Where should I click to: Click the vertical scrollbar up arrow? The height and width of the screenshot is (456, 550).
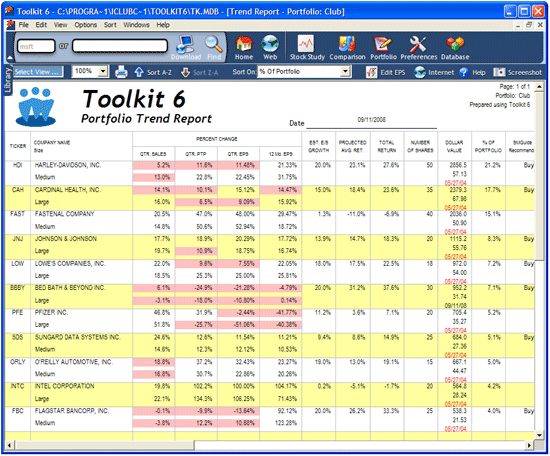(x=539, y=86)
